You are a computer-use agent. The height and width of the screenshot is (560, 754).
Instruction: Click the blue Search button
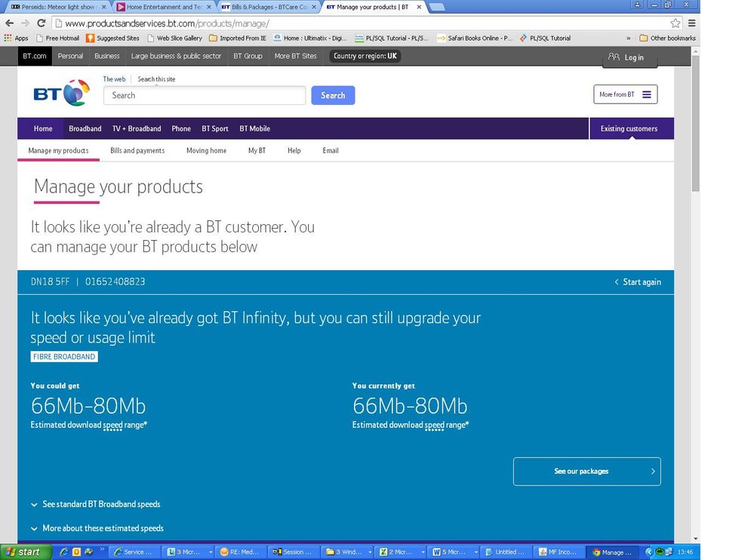tap(333, 95)
